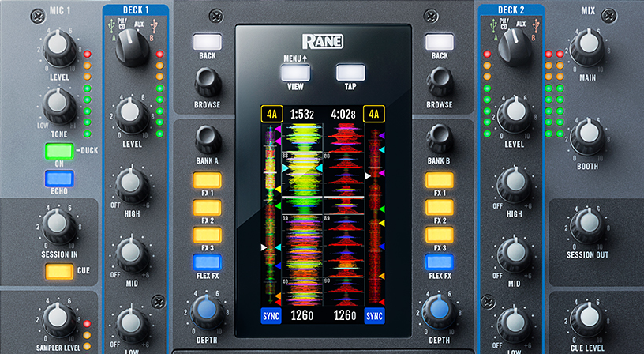Viewport: 644px width, 354px height.
Task: Select the orange USB B icon on Deck 1
Action: pyautogui.click(x=154, y=27)
